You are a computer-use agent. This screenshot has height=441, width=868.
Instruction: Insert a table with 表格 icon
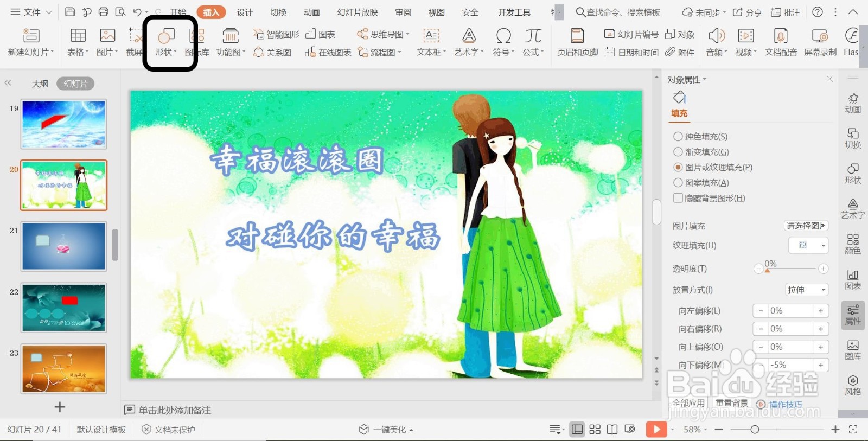(78, 42)
